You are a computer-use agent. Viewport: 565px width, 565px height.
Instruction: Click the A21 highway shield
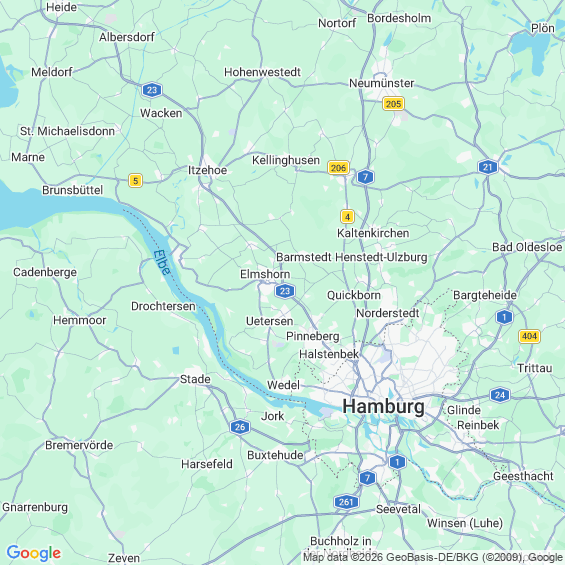488,167
